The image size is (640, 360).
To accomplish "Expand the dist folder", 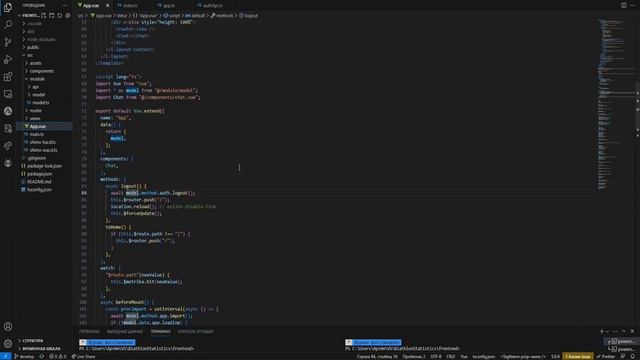I will [x=45, y=31].
